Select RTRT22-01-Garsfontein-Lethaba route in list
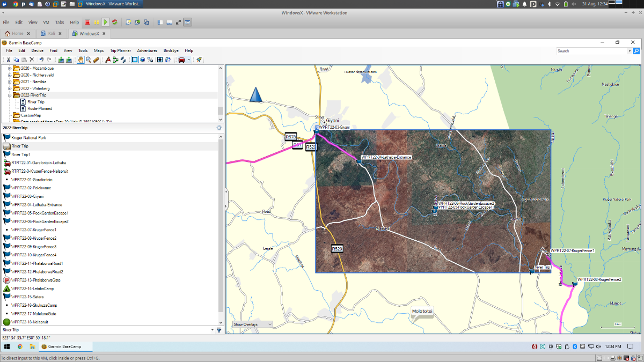The width and height of the screenshot is (644, 362). (x=39, y=162)
